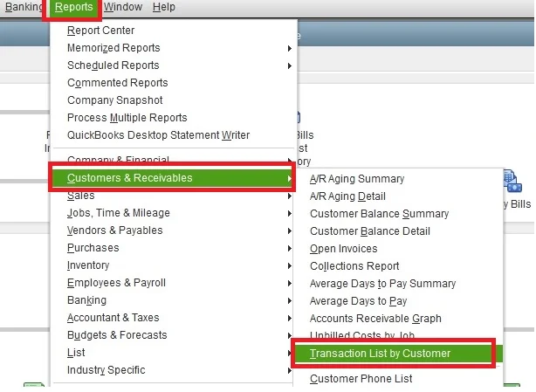Open the Help menu

pos(163,7)
